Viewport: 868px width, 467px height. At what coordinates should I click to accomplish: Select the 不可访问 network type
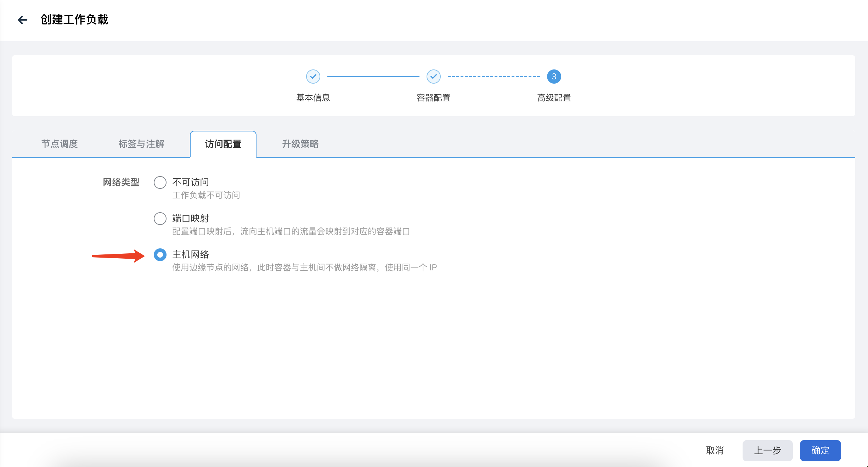160,182
